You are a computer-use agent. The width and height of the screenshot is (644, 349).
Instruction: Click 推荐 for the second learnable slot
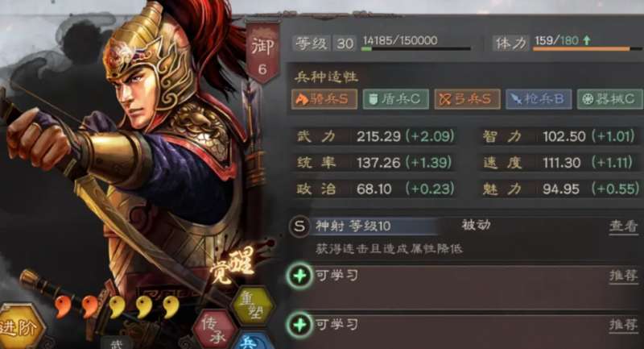coord(623,325)
